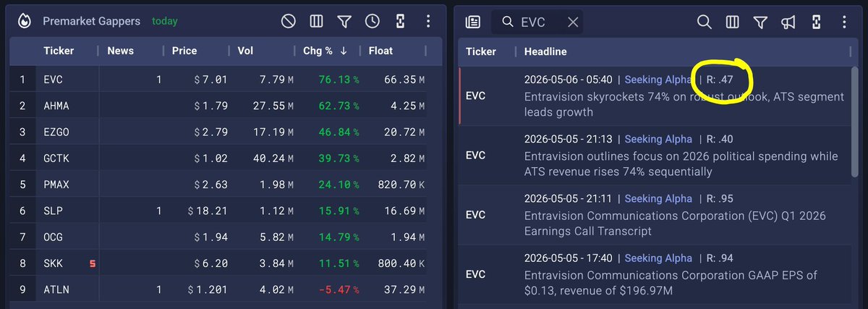Screen dimensions: 868x309
Task: Click the link-window icon in Gappers toolbar
Action: point(400,22)
